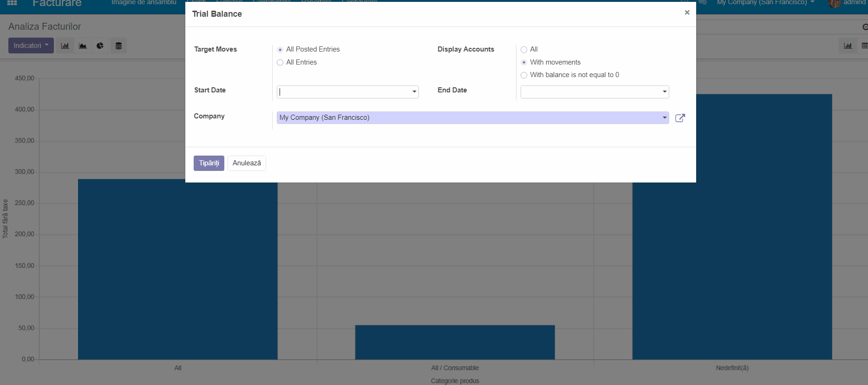
Task: Click the Target Moves label
Action: coord(215,49)
